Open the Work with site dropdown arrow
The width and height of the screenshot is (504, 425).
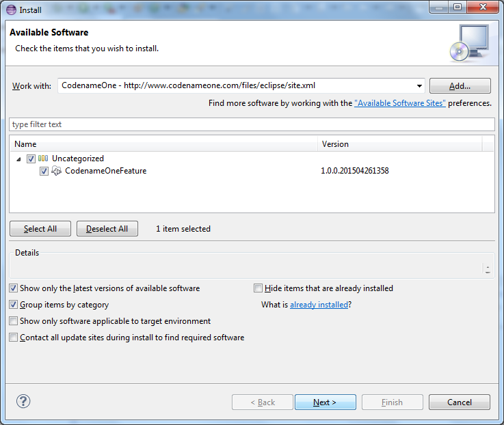tap(419, 86)
